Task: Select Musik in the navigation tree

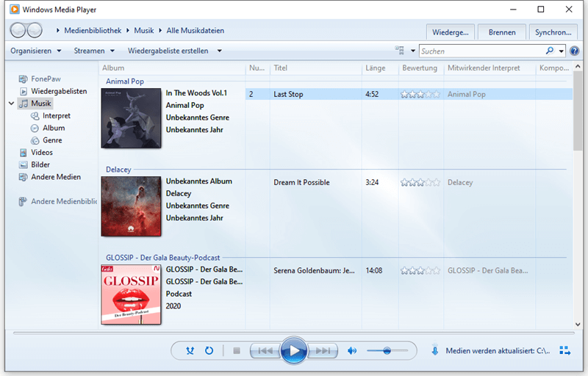Action: click(x=35, y=104)
